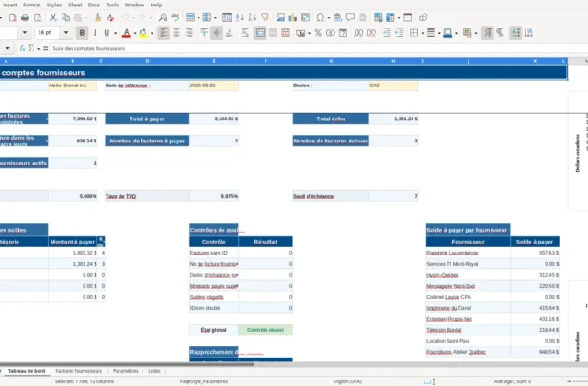Insert an image using the picture icon
The image size is (588, 386).
tap(280, 17)
